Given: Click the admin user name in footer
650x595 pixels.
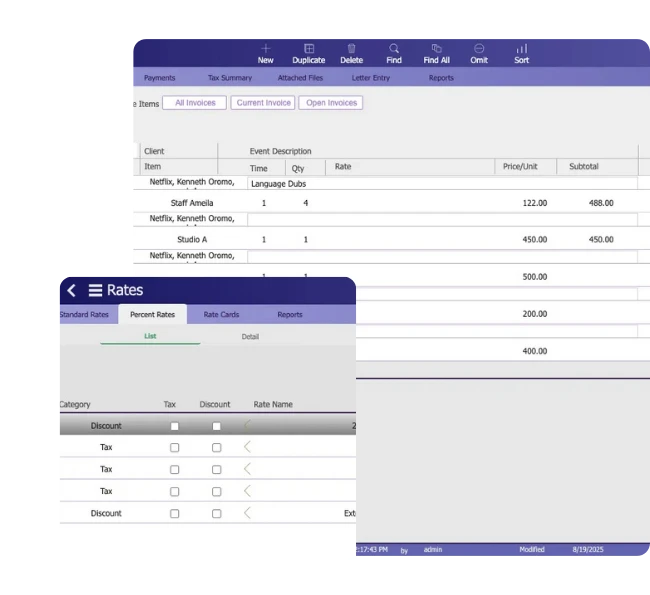Looking at the screenshot, I should click(433, 549).
